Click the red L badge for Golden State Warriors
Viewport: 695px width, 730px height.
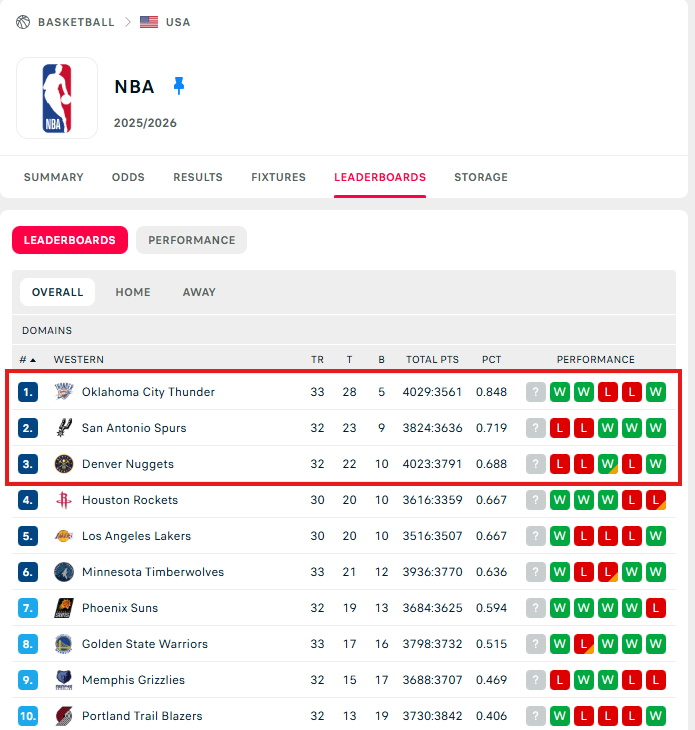584,644
